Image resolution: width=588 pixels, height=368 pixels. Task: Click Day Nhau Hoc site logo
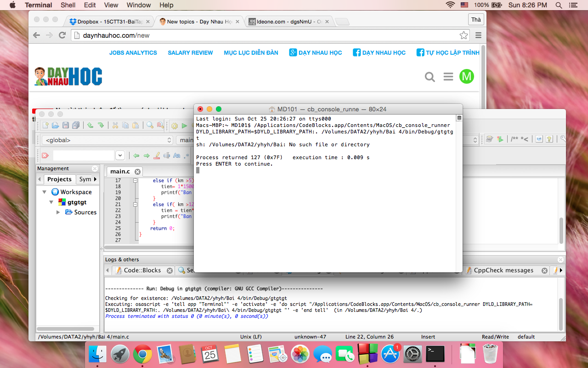[x=68, y=76]
